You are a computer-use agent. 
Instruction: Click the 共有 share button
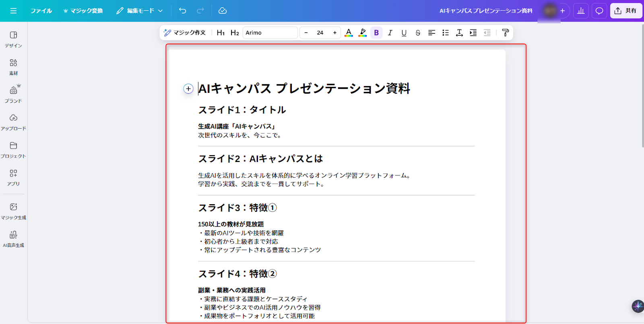[x=626, y=11]
